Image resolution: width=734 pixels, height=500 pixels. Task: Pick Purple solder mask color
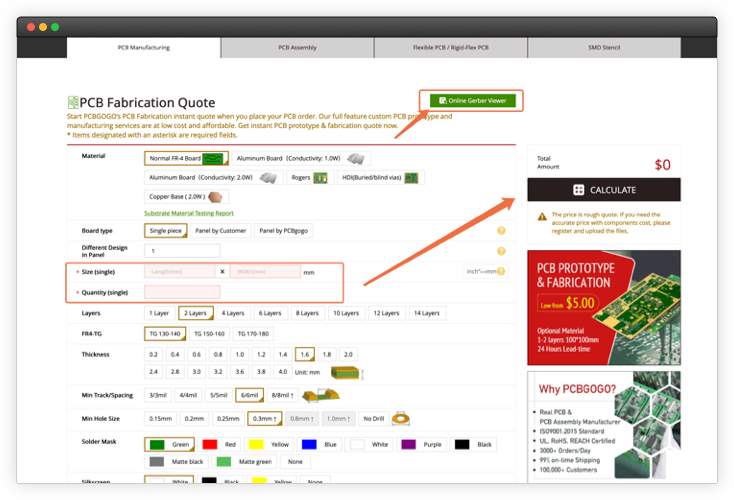click(x=422, y=444)
